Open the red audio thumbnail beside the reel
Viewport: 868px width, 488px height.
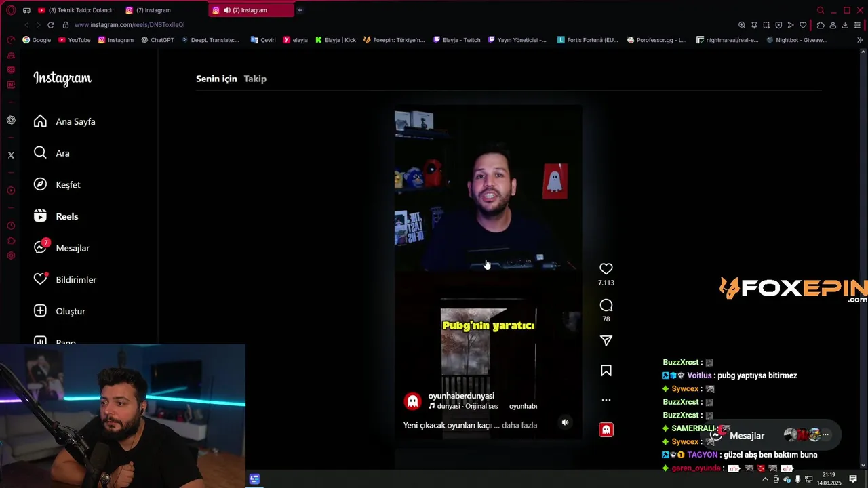click(x=606, y=430)
